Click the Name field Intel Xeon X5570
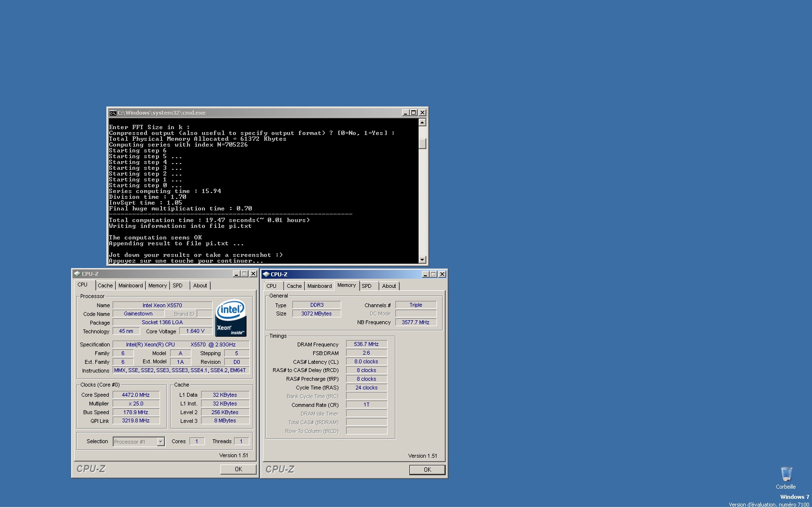 click(162, 305)
